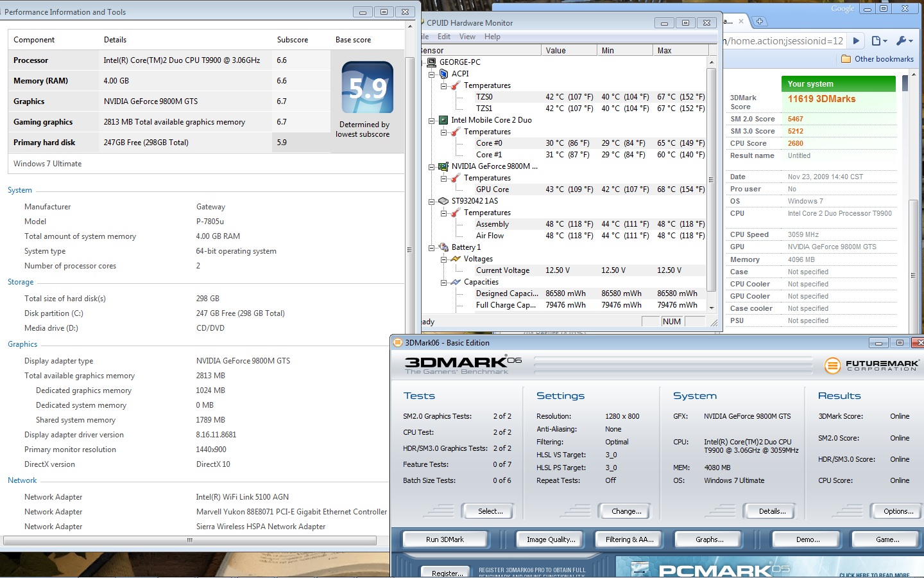Click the browser Go arrow button
Viewport: 924px width, 578px height.
click(856, 40)
